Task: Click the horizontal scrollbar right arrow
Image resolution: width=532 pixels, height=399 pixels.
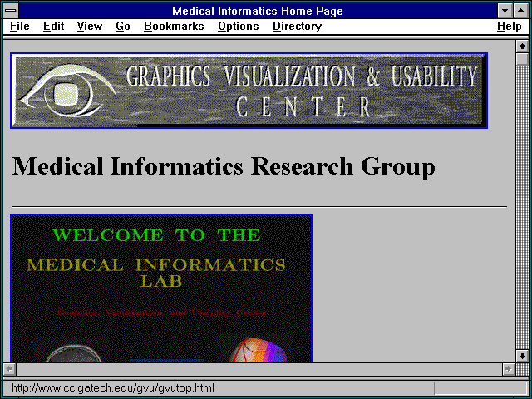Action: tap(508, 369)
